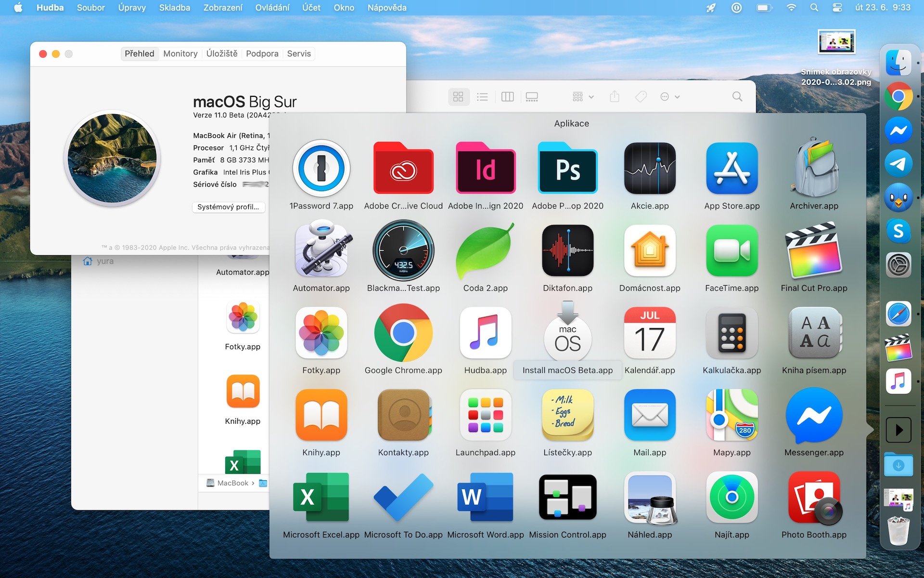This screenshot has width=924, height=578.
Task: Open Telegram from the Dock
Action: tap(898, 164)
